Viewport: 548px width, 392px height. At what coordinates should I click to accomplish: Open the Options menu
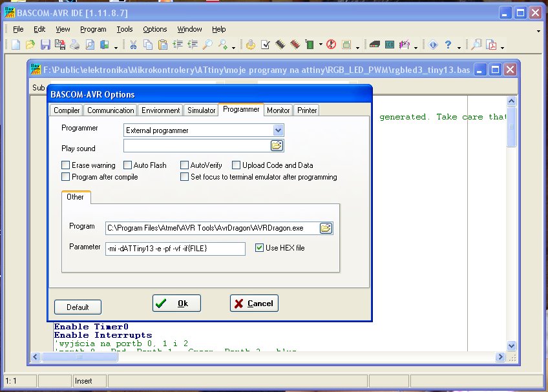coord(155,29)
